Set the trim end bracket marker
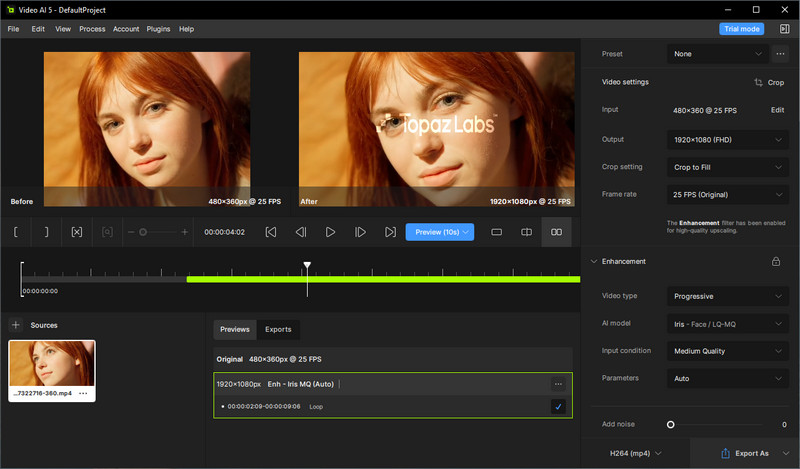Image resolution: width=800 pixels, height=469 pixels. [x=46, y=232]
